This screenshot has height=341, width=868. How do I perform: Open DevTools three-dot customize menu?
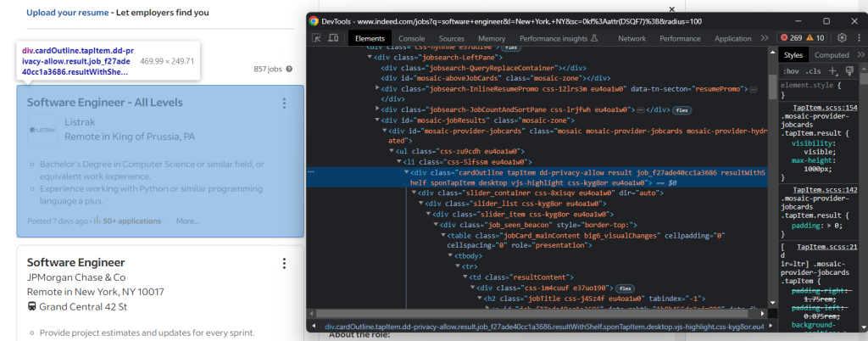tap(857, 38)
